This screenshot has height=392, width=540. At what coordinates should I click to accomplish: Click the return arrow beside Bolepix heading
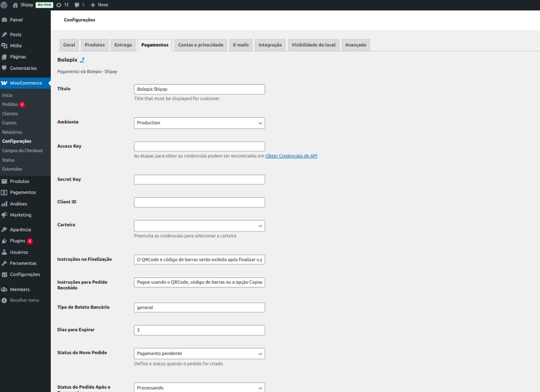pyautogui.click(x=82, y=60)
